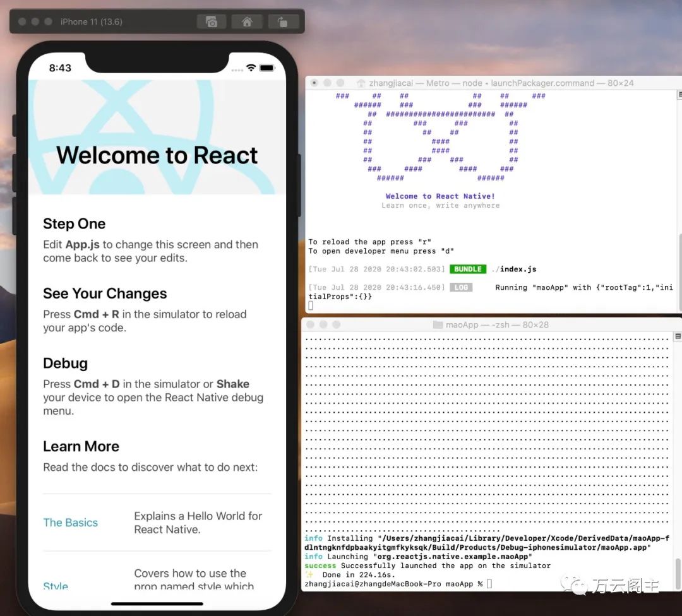682x616 pixels.
Task: Click the battery icon in iPhone status bar
Action: (267, 68)
